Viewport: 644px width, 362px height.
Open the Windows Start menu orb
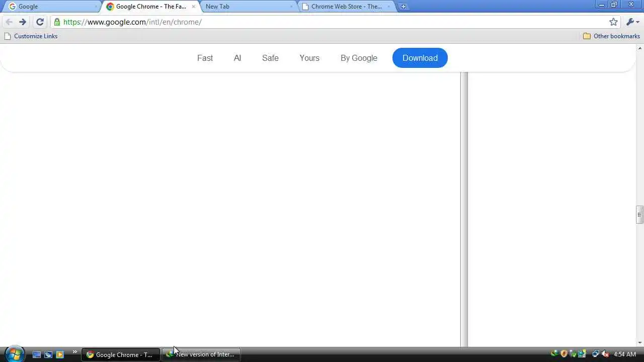point(15,354)
